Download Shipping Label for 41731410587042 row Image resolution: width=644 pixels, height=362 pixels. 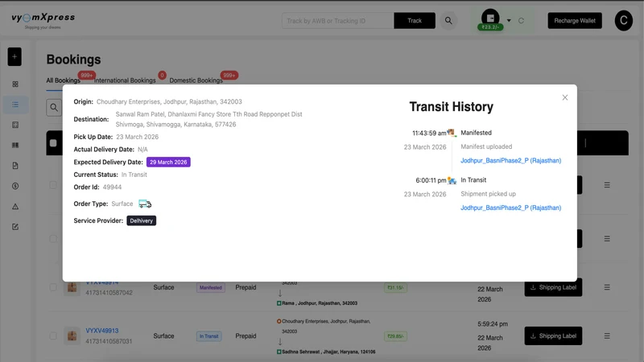(x=553, y=287)
